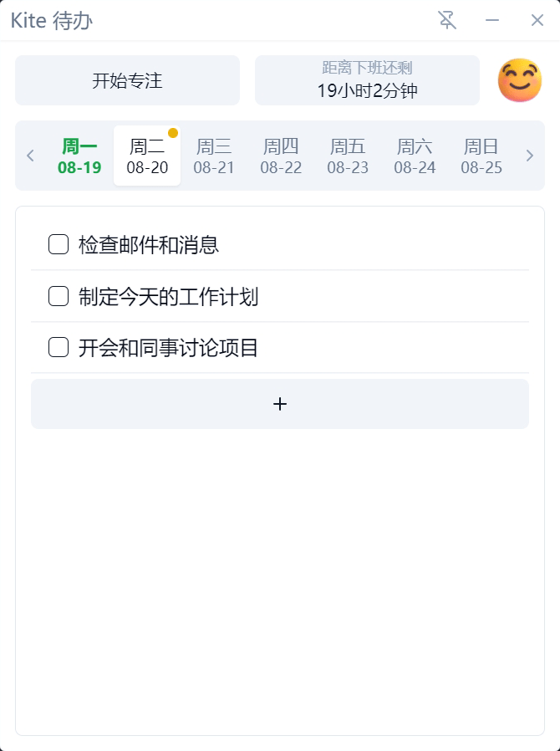Click the pin window icon

point(447,20)
